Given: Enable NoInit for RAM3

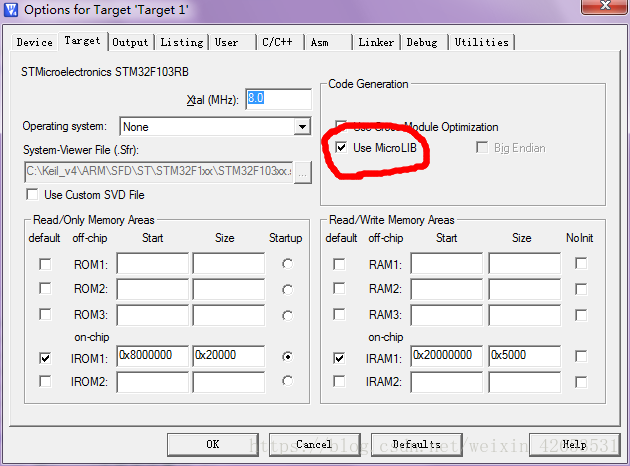Looking at the screenshot, I should click(x=581, y=315).
